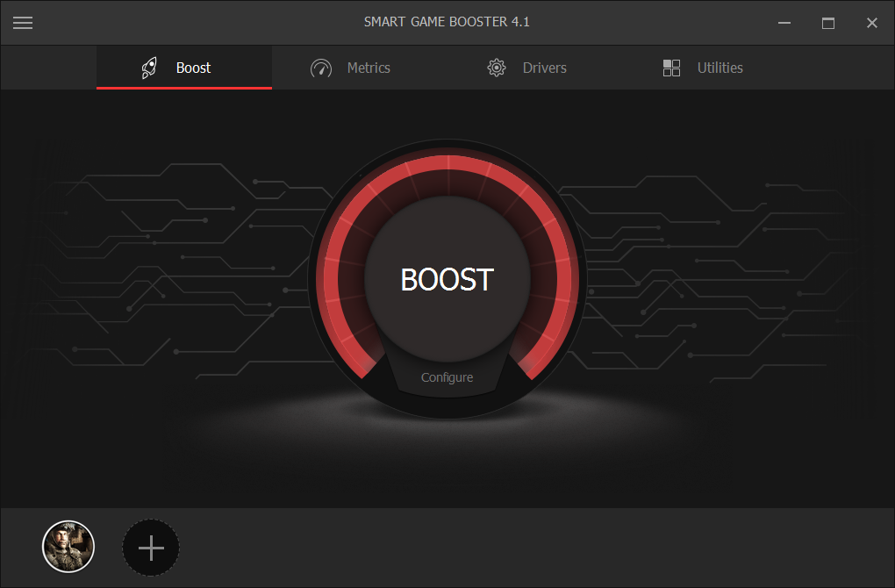The image size is (895, 588).
Task: Open the hamburger main menu
Action: point(23,22)
